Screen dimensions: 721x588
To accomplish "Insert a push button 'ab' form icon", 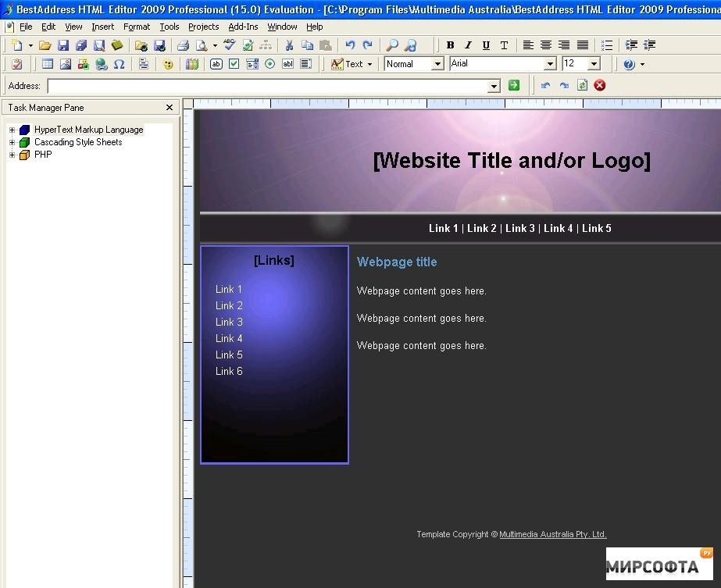I will point(216,64).
